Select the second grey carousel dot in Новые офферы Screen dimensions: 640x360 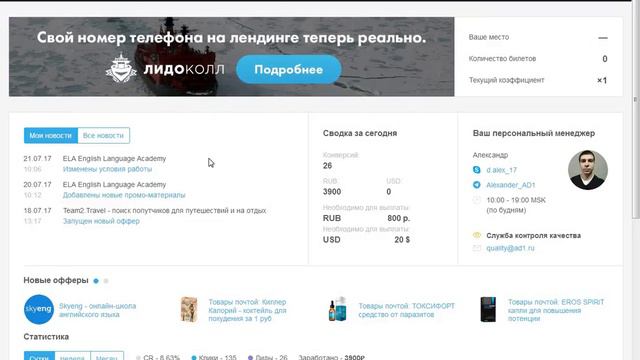tap(106, 281)
